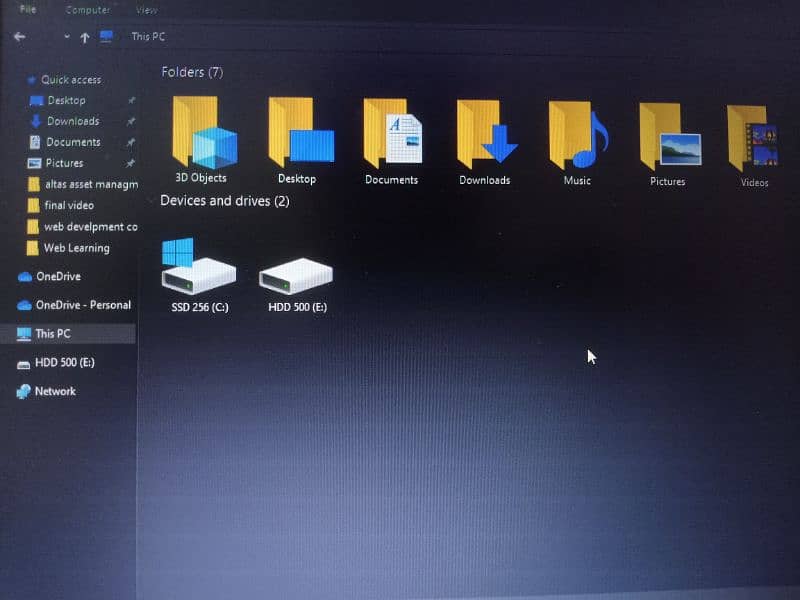800x600 pixels.
Task: Open the Desktop folder icon
Action: click(x=299, y=133)
